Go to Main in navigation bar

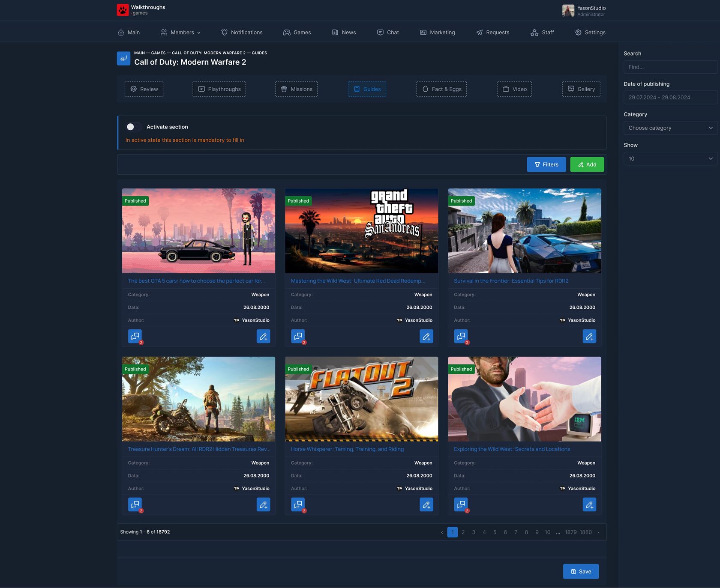point(129,33)
